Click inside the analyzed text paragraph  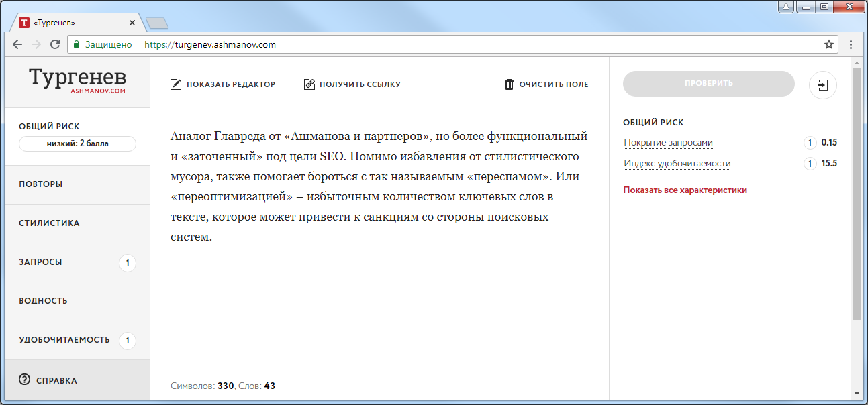click(380, 186)
